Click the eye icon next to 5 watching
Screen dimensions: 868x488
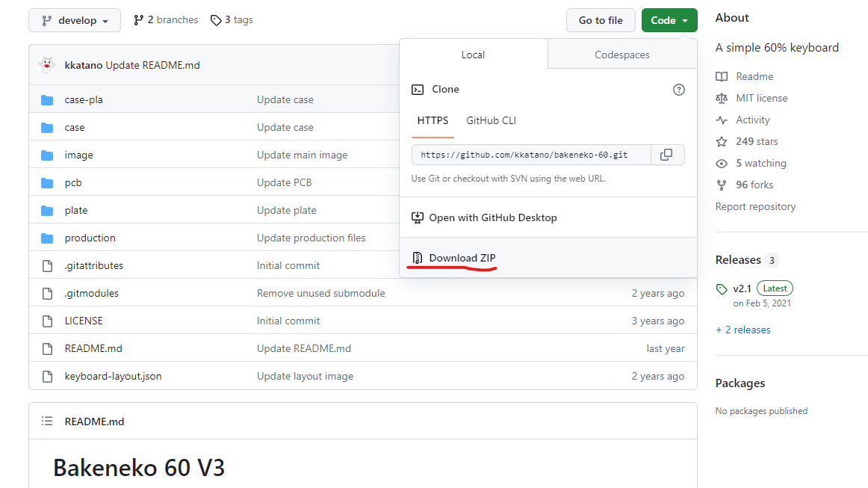coord(722,164)
